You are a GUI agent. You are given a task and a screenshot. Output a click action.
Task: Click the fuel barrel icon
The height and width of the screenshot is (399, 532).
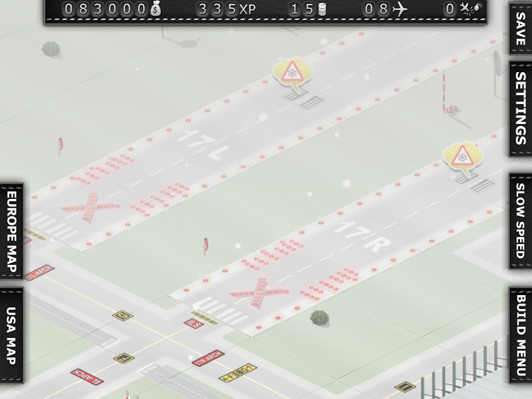(x=322, y=9)
